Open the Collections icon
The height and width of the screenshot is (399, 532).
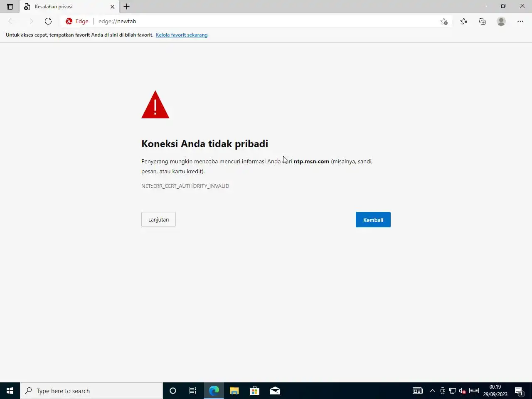coord(482,21)
